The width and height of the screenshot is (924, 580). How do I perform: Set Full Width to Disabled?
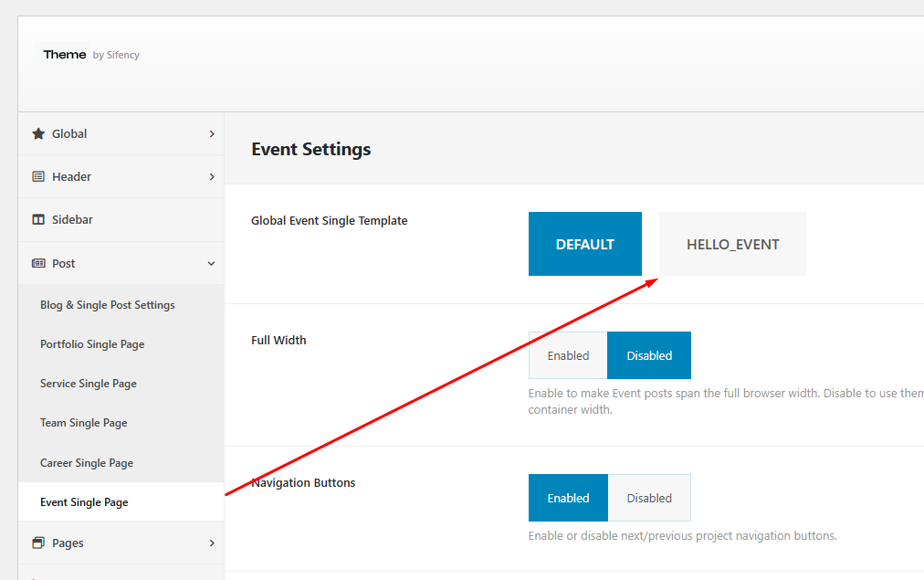(x=649, y=355)
